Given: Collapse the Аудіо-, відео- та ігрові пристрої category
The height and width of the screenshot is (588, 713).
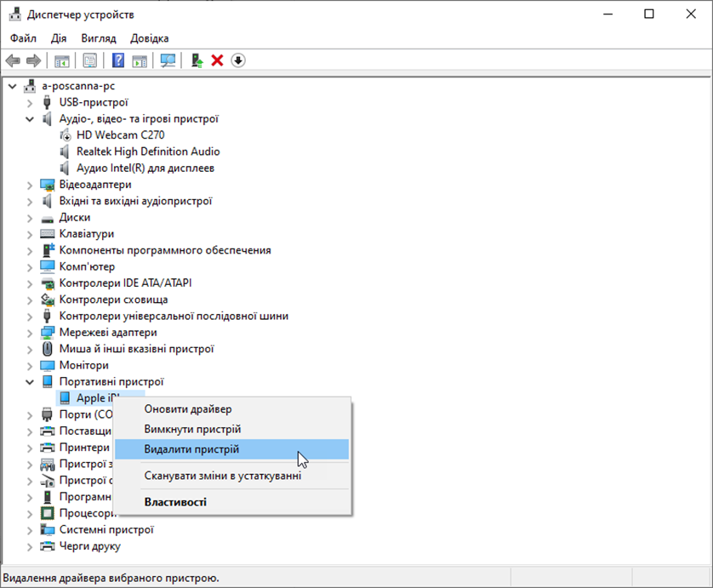Looking at the screenshot, I should tap(30, 119).
